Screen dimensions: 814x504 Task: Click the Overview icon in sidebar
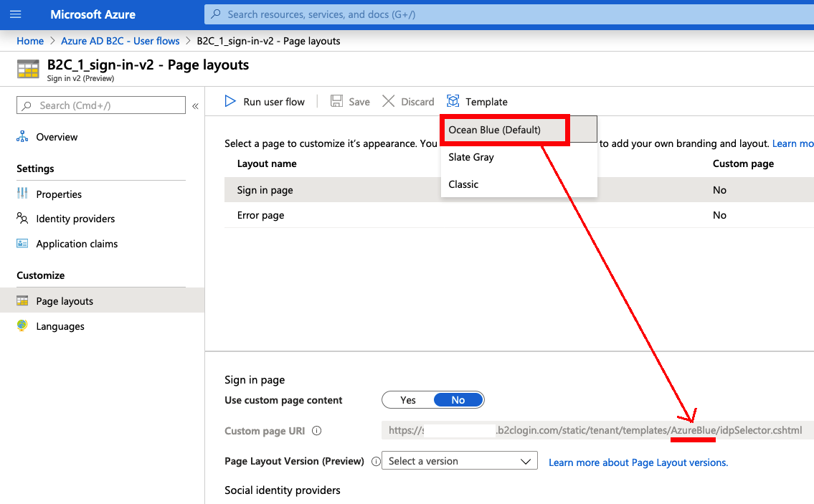22,136
